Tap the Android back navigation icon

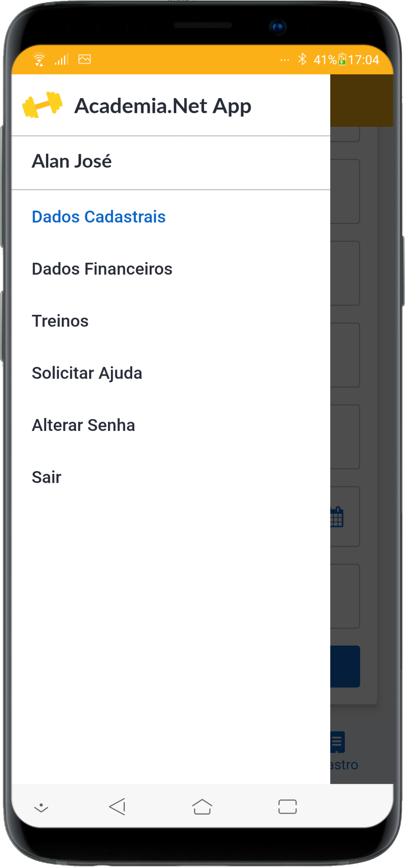point(118,807)
